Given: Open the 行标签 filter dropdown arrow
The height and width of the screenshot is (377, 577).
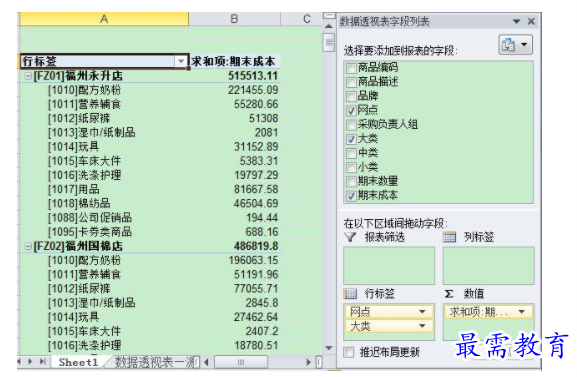Looking at the screenshot, I should tap(181, 61).
